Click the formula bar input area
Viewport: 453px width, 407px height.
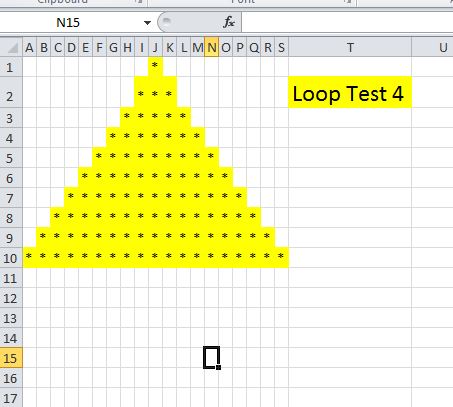tap(347, 22)
